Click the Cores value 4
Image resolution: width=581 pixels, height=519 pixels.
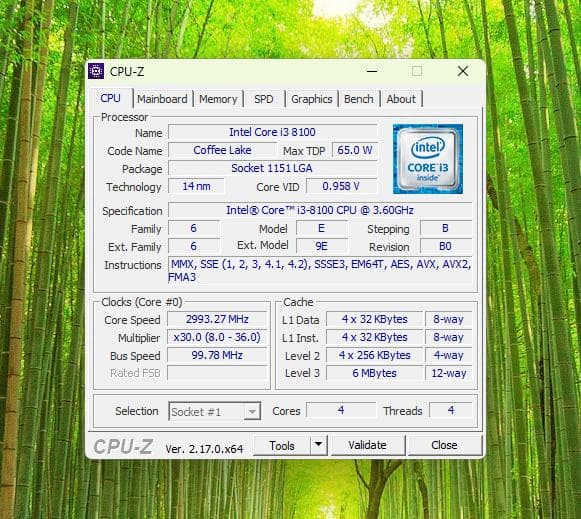pos(341,410)
